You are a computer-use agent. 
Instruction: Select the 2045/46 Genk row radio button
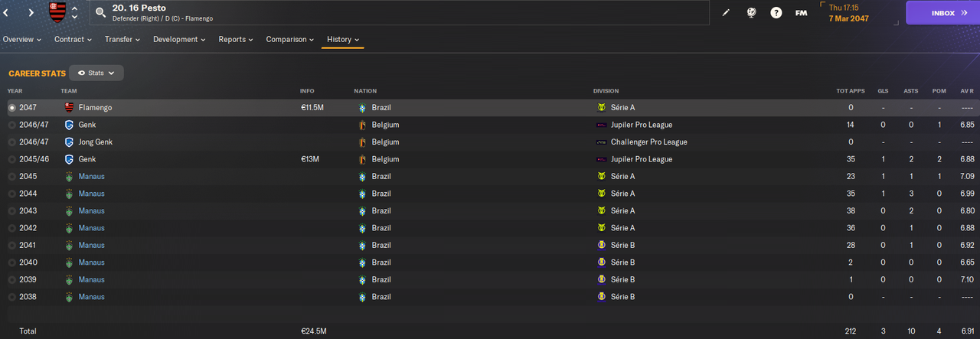pyautogui.click(x=11, y=159)
